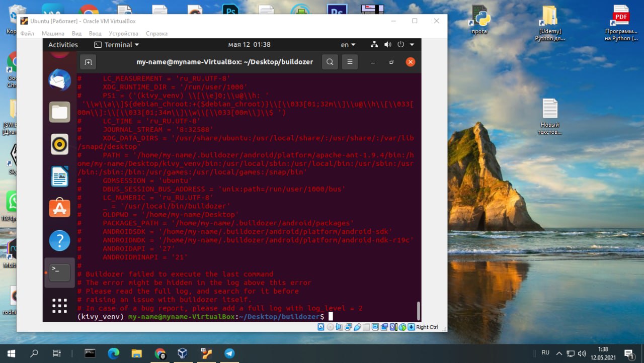Open Ввод menu in VirtualBox
This screenshot has height=363, width=644.
95,33
